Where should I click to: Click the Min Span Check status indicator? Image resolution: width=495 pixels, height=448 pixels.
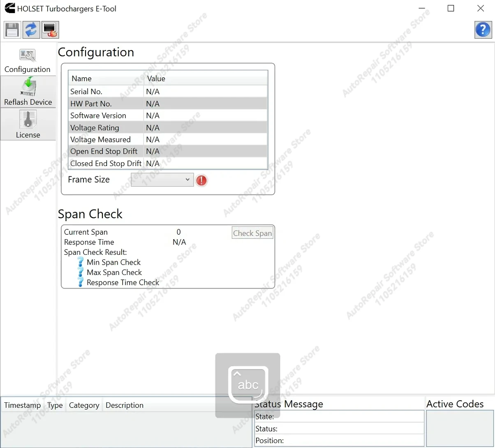point(81,262)
